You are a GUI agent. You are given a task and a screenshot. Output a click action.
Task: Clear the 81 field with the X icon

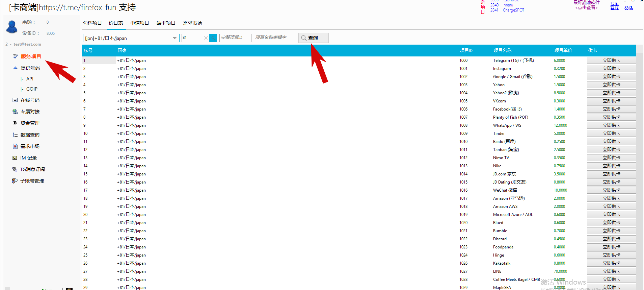pos(206,38)
